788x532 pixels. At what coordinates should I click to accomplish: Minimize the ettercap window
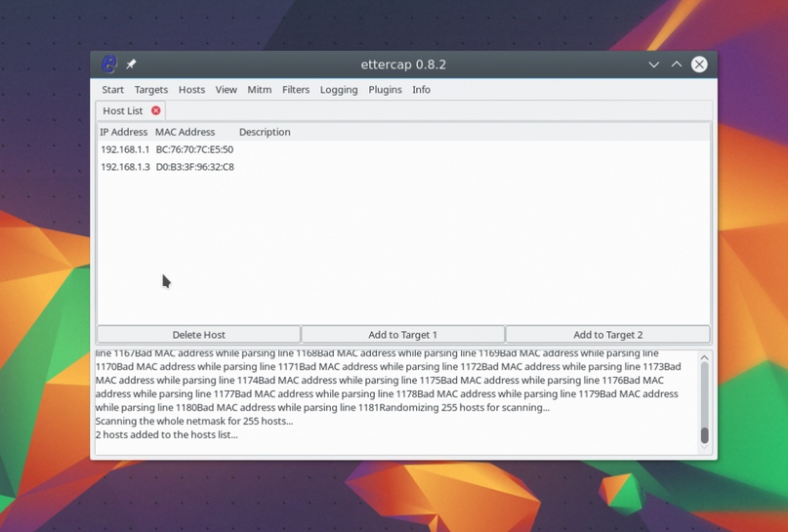[653, 64]
